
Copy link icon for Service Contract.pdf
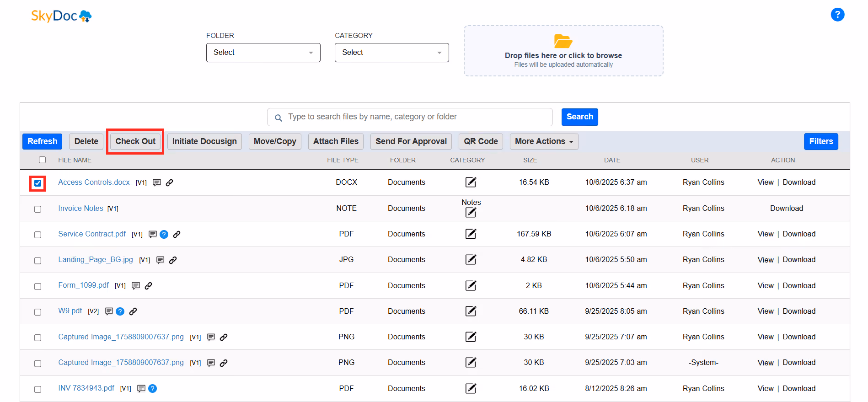[177, 234]
